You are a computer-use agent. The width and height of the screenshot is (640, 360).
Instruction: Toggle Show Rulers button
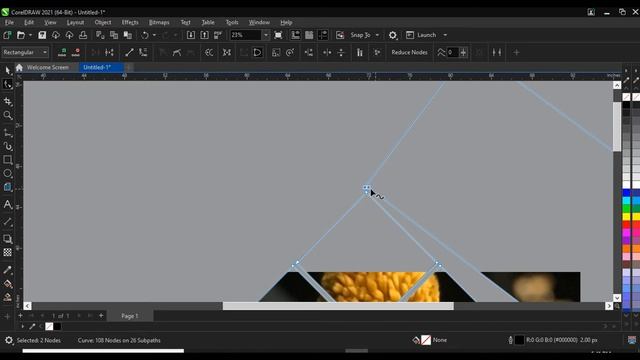(x=295, y=35)
